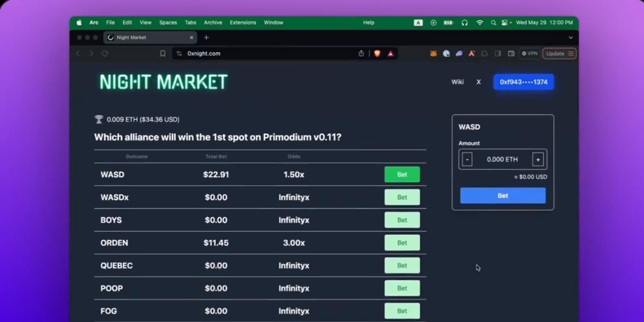Screen dimensions: 644x322
Task: Click the Update menu button
Action: pos(559,53)
